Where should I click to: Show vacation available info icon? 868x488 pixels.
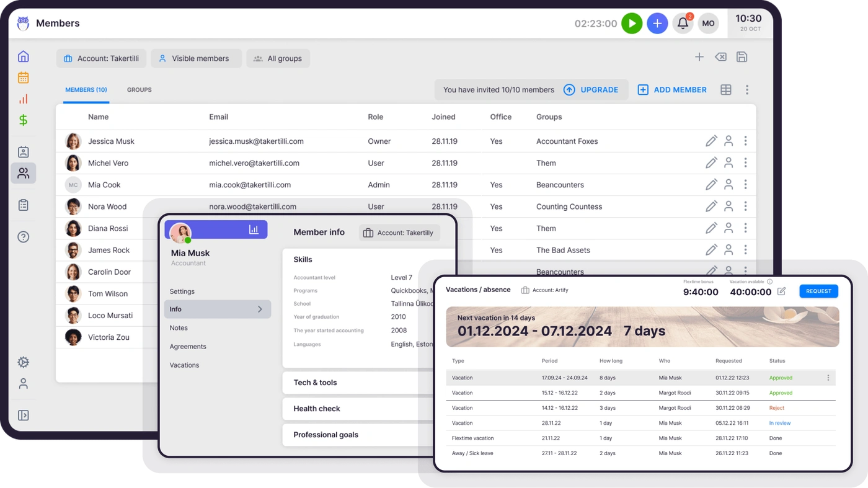pos(770,282)
